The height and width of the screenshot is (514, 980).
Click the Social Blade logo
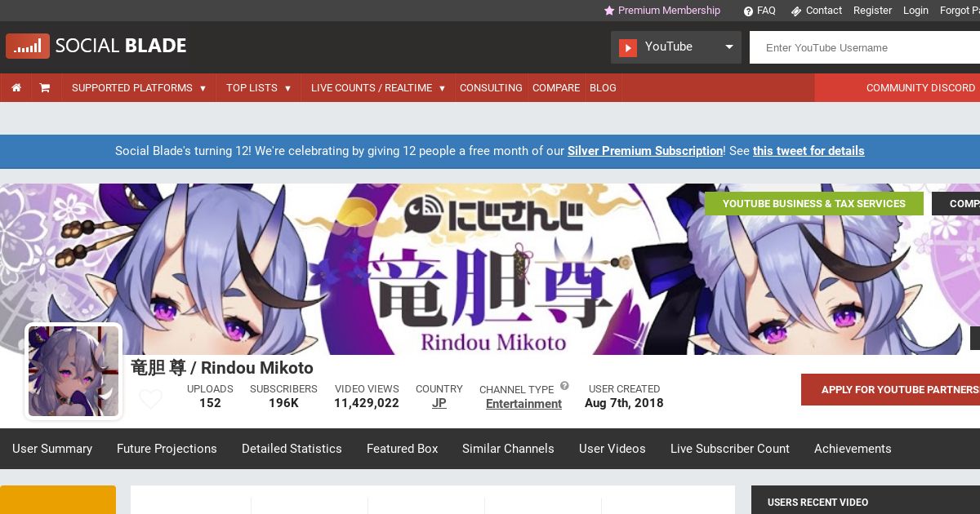[x=96, y=47]
